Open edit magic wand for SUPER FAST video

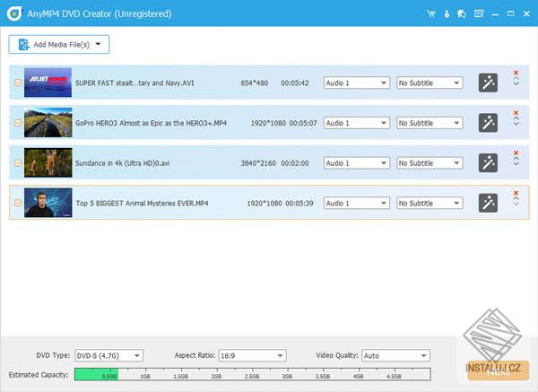(488, 83)
